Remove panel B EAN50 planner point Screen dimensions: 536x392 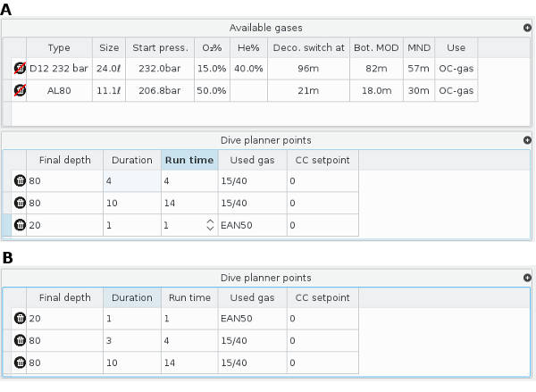[20, 319]
